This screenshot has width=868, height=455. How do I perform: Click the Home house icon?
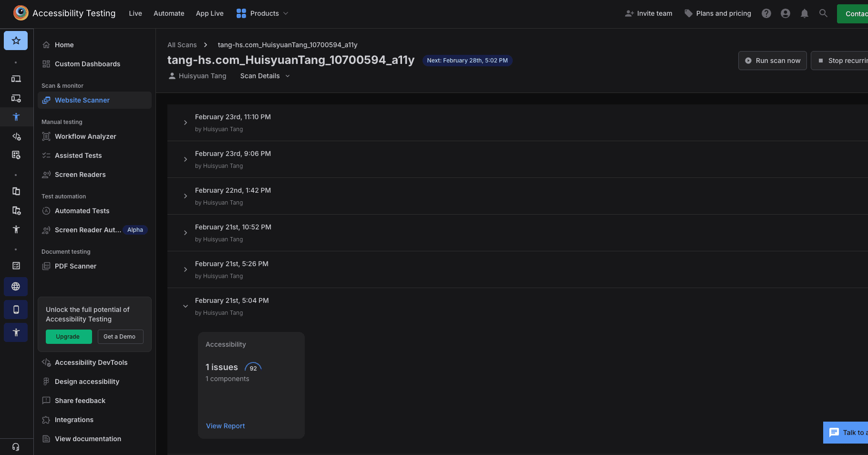46,45
